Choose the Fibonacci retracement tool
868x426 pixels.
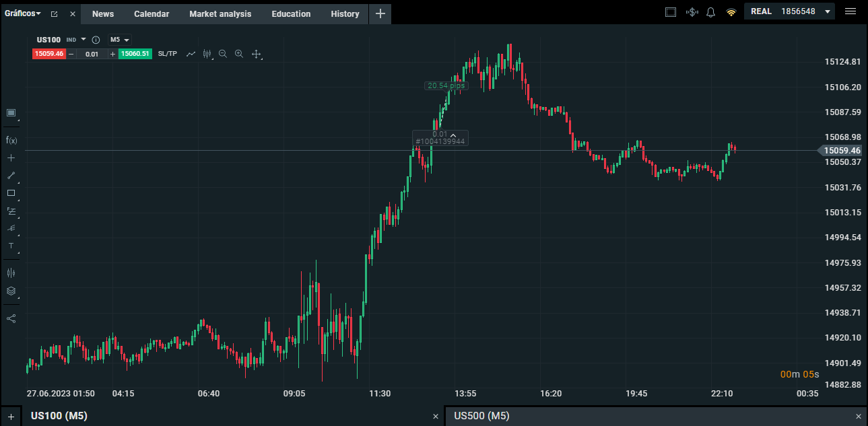tap(11, 211)
